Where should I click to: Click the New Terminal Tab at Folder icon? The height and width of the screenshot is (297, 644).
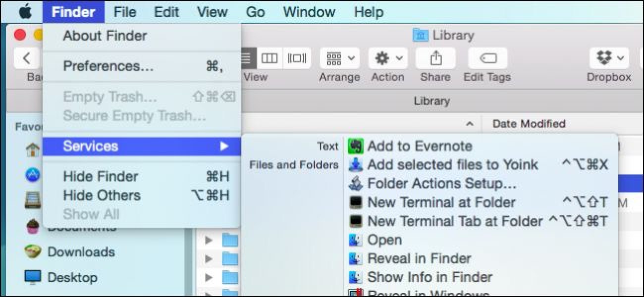click(356, 221)
